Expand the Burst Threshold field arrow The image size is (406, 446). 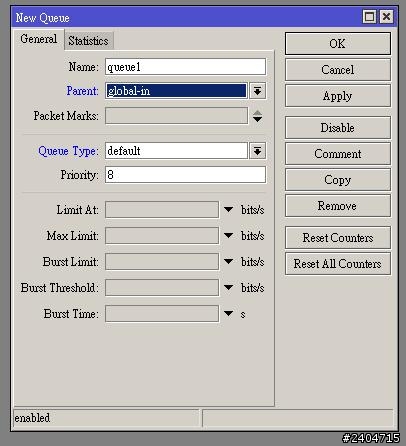pos(229,288)
